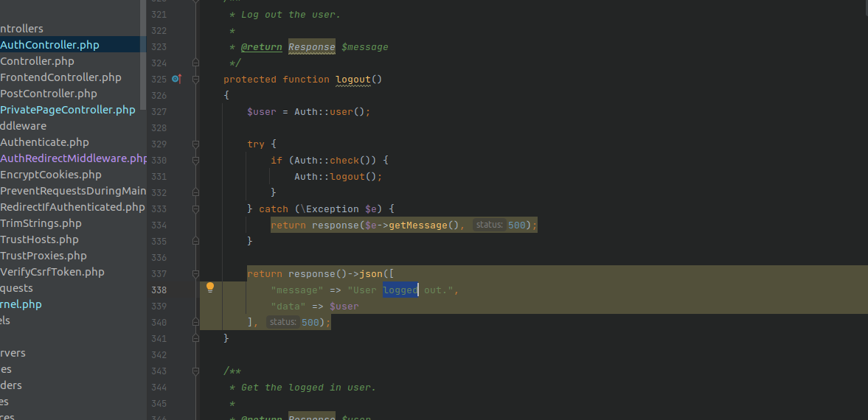Image resolution: width=868 pixels, height=420 pixels.
Task: Click the status: inlay hint on line 340
Action: click(283, 322)
